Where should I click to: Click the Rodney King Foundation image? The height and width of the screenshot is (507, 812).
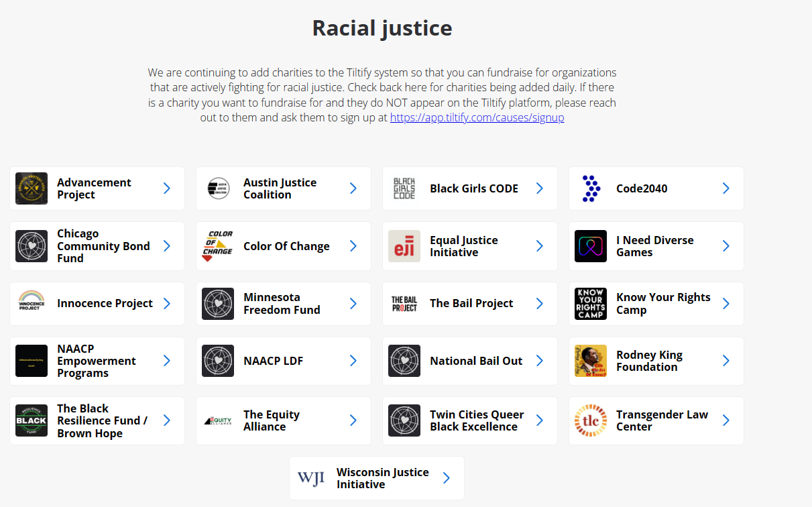coord(591,361)
